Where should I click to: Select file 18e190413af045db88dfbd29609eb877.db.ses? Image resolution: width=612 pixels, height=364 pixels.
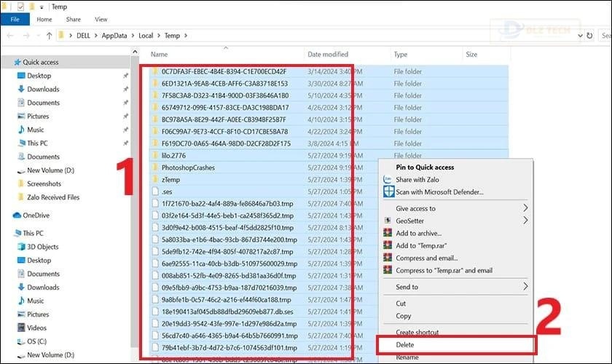[227, 312]
